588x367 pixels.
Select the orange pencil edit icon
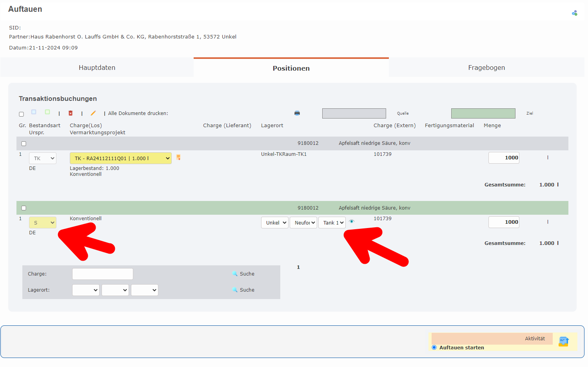93,113
